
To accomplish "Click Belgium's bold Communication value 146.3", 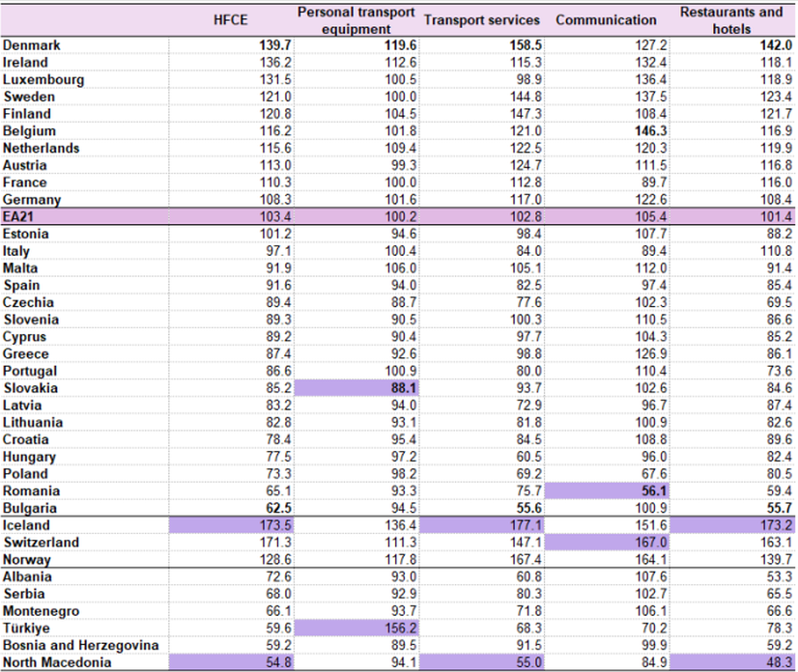I will pyautogui.click(x=651, y=131).
